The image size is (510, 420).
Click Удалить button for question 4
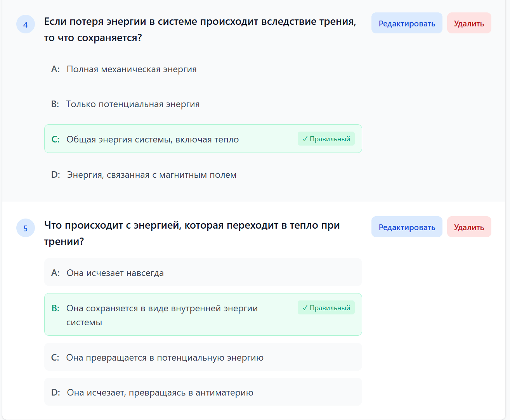click(x=469, y=23)
